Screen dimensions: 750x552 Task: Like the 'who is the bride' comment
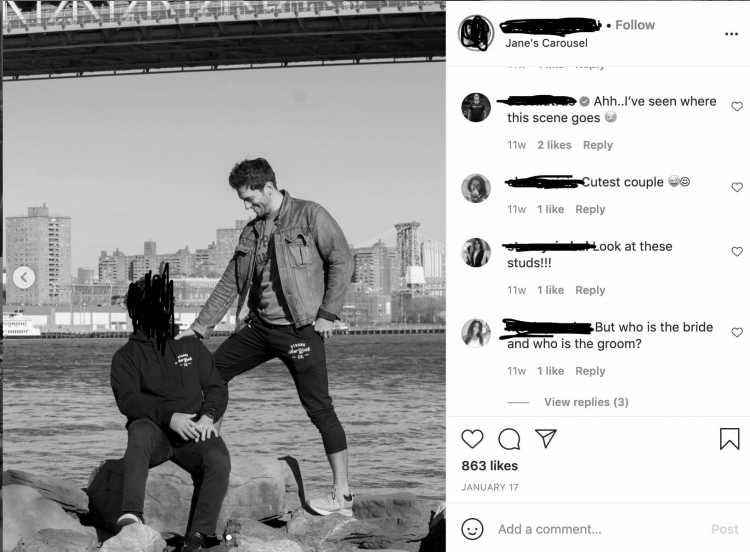point(737,332)
